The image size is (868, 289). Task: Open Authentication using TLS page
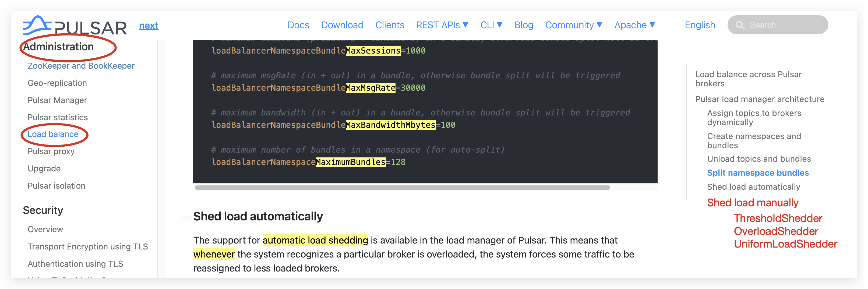[75, 264]
